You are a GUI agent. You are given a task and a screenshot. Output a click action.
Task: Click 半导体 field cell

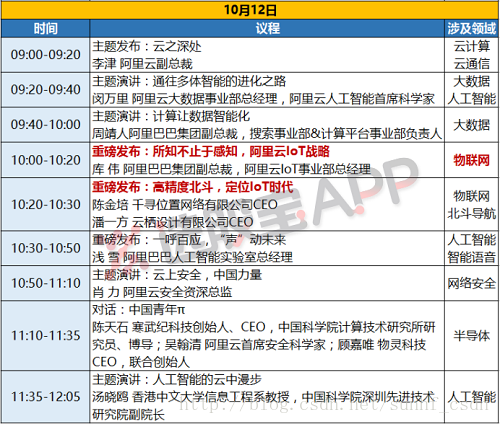click(472, 336)
